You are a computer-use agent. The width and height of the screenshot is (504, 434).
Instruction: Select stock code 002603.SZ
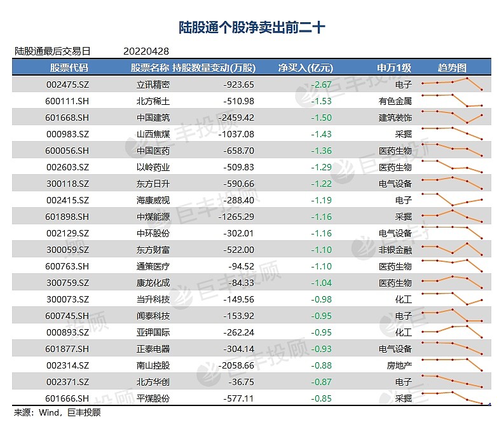point(67,167)
